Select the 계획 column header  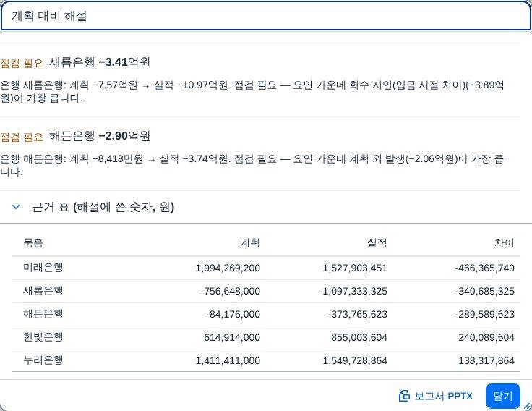click(249, 243)
